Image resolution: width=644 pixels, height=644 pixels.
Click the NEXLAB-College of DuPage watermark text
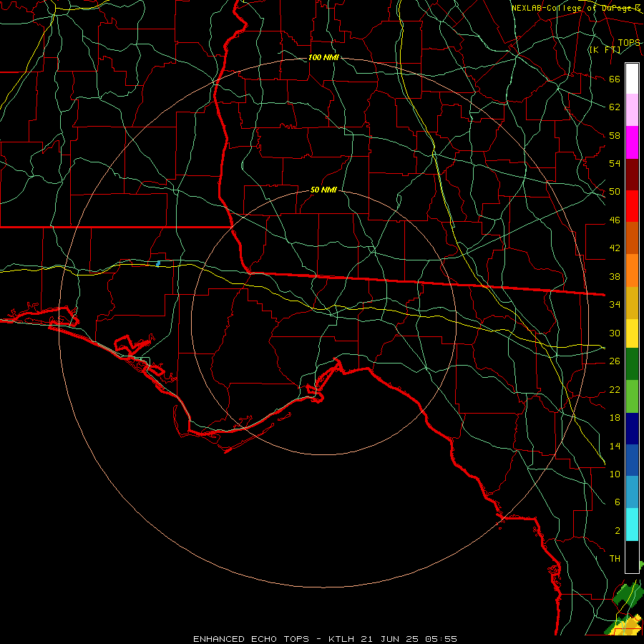point(576,8)
